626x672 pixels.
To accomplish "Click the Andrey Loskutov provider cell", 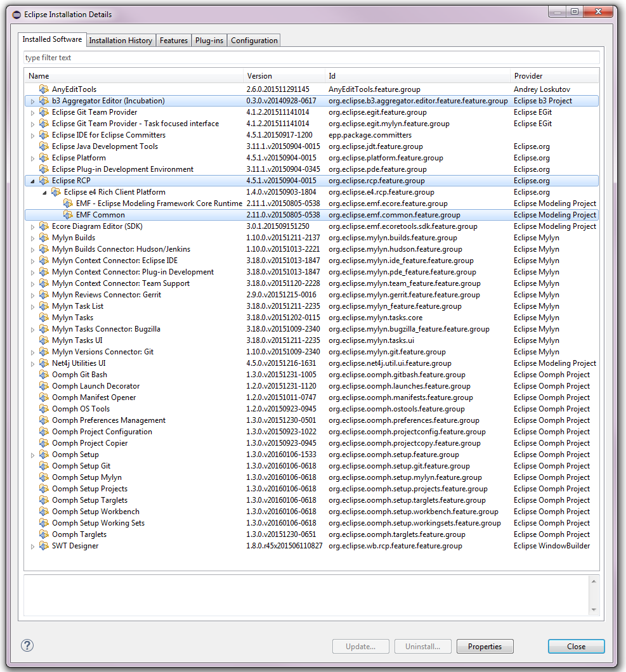I will pyautogui.click(x=542, y=89).
